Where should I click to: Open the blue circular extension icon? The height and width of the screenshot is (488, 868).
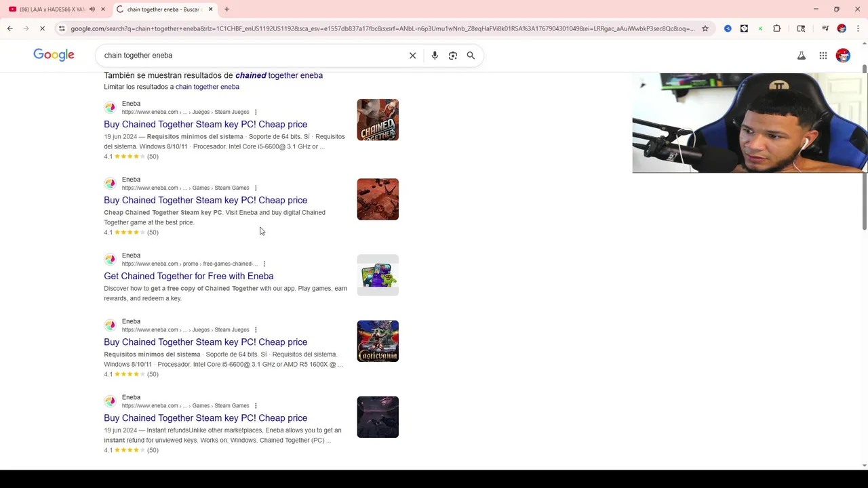[x=728, y=28]
